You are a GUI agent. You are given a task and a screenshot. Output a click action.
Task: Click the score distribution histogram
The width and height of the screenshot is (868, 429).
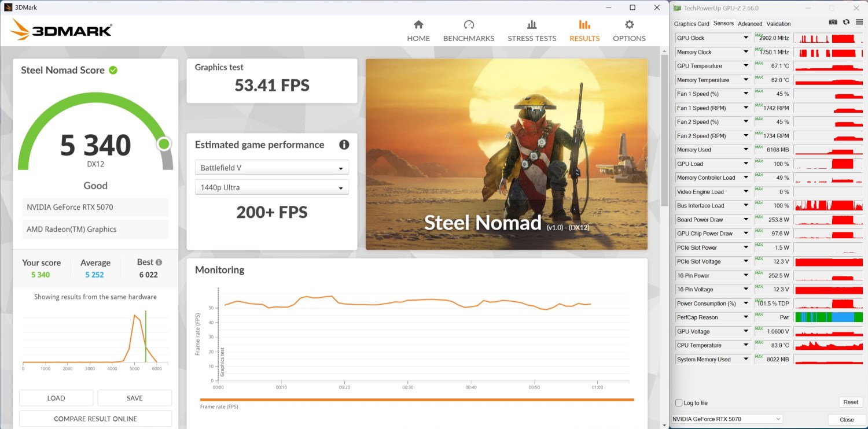click(95, 339)
